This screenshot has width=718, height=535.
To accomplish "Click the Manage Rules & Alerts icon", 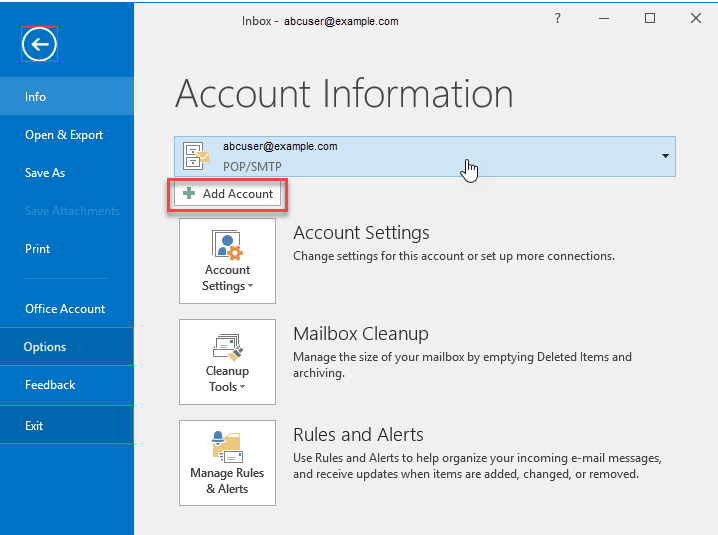I will tap(227, 463).
